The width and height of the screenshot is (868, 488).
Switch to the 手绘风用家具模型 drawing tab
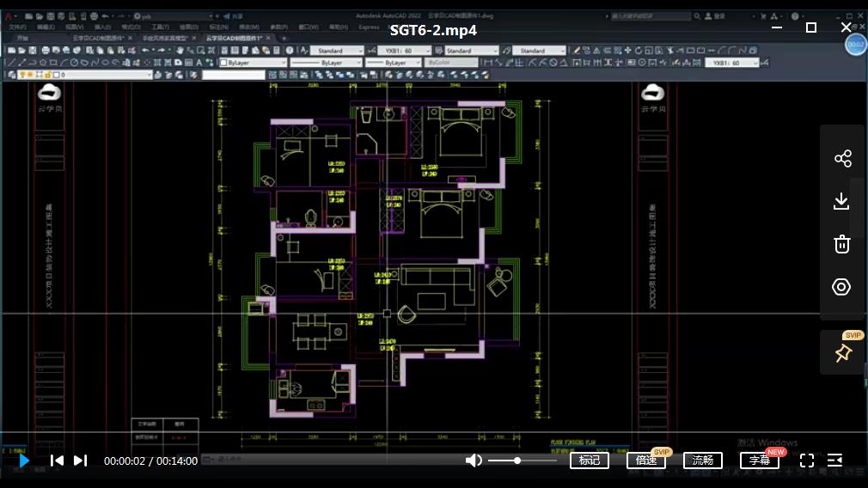(x=165, y=38)
